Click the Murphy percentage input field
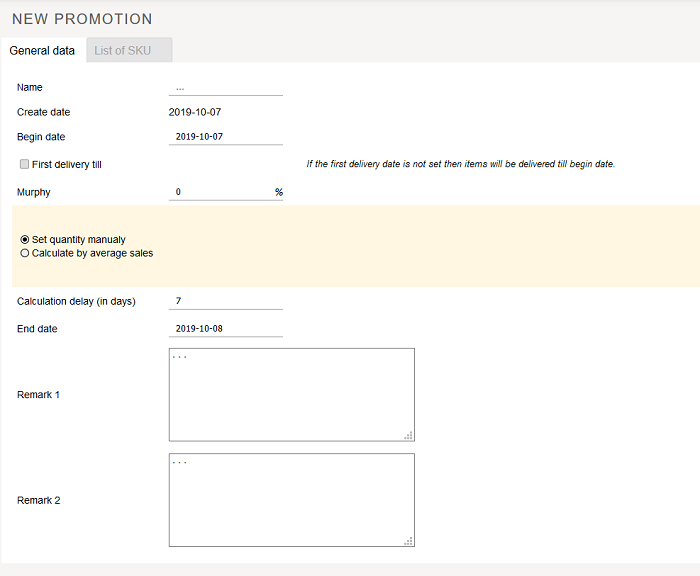The image size is (700, 576). coord(220,192)
